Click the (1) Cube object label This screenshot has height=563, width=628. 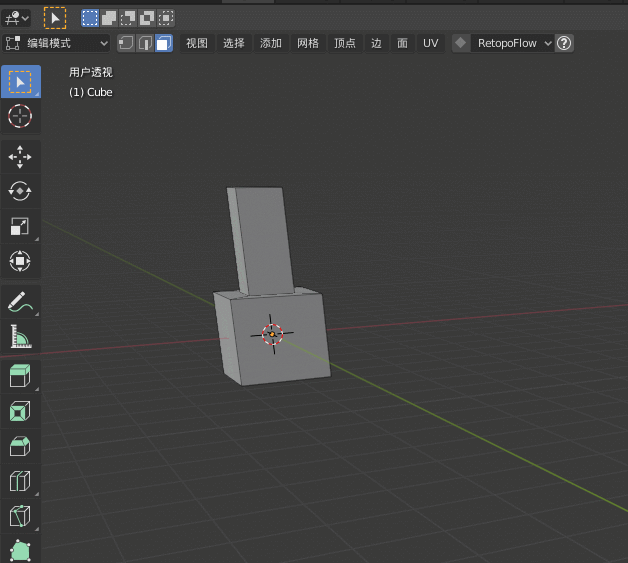pos(91,92)
